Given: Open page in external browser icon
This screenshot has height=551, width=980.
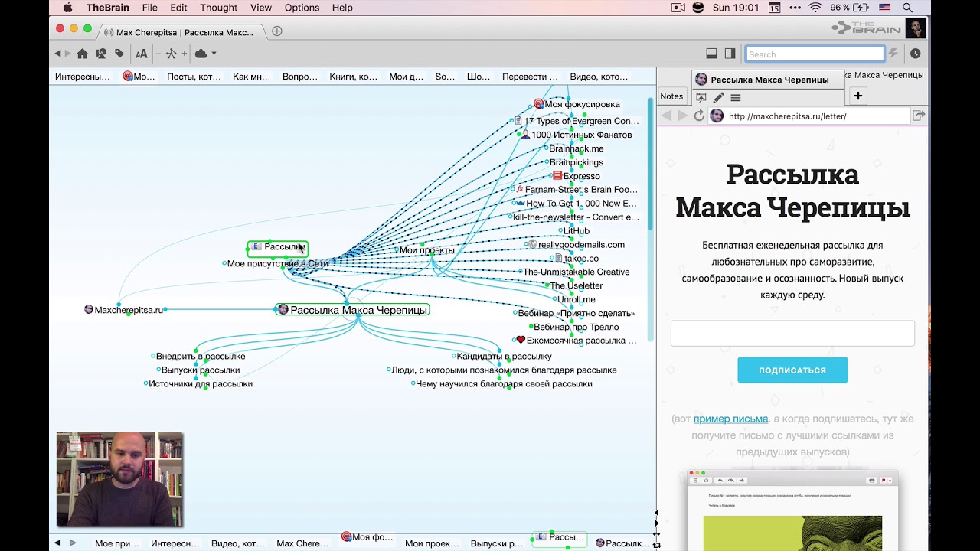Looking at the screenshot, I should pos(919,116).
